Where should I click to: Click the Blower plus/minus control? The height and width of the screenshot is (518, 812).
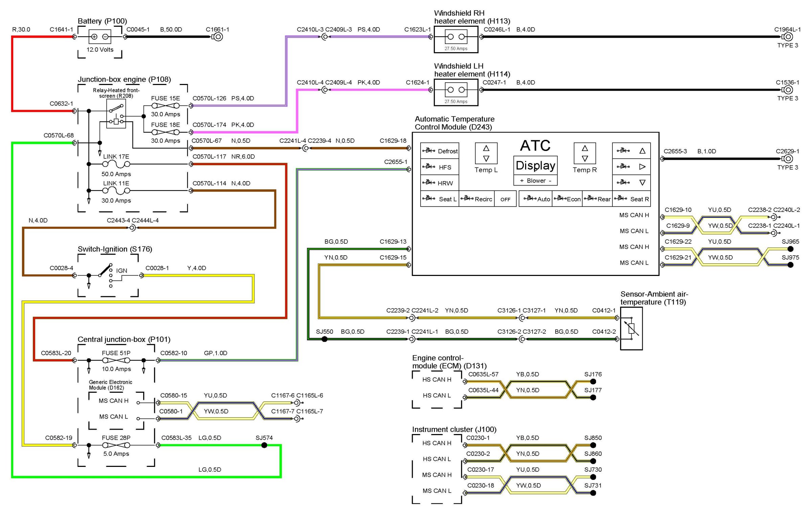[535, 181]
